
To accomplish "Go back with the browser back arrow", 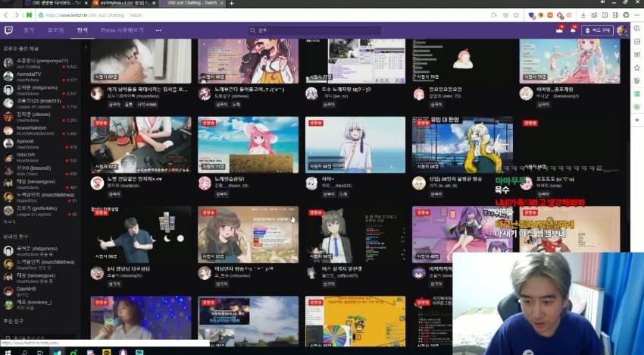I will [x=6, y=15].
